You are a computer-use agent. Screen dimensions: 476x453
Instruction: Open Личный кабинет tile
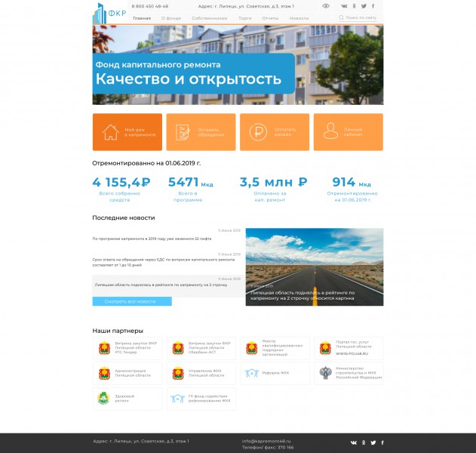(x=349, y=132)
